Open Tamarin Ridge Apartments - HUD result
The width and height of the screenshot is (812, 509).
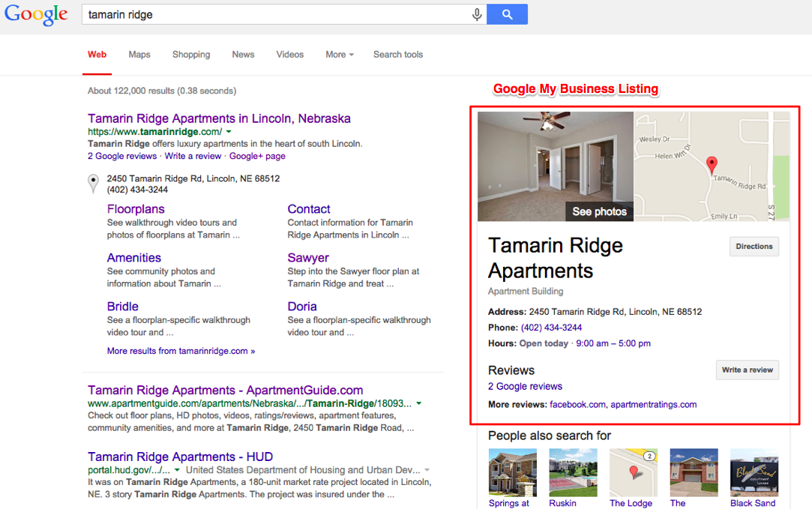click(180, 457)
